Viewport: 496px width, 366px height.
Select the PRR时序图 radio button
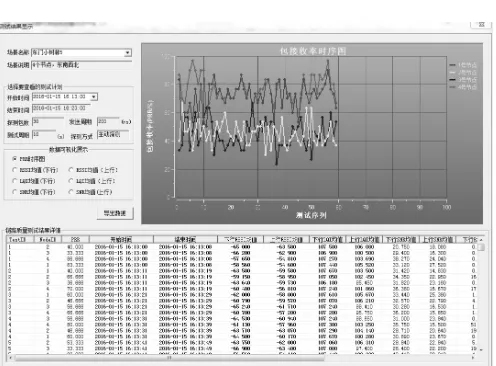14,159
